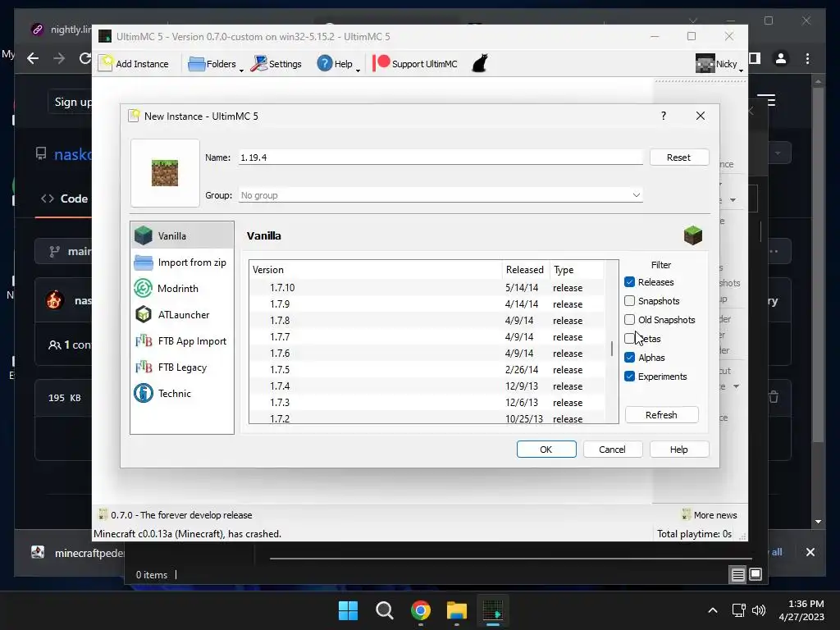
Task: Select version 1.7.4 row
Action: (427, 386)
